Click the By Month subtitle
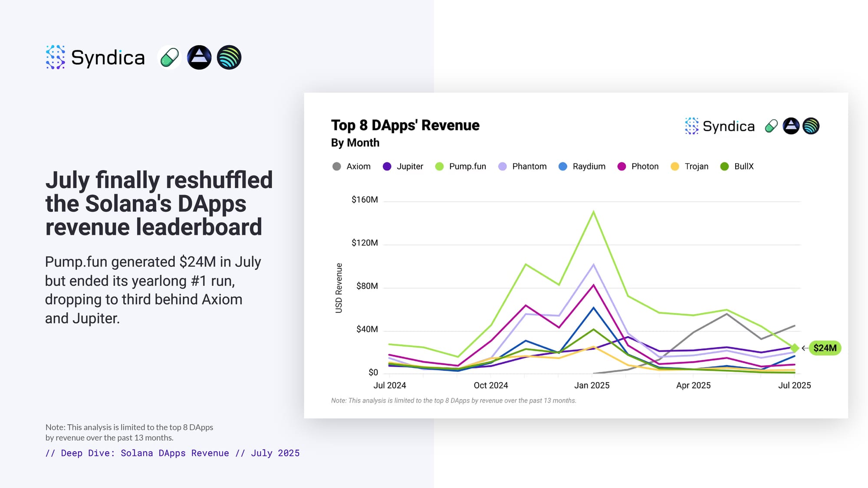Image resolution: width=868 pixels, height=488 pixels. pyautogui.click(x=355, y=143)
